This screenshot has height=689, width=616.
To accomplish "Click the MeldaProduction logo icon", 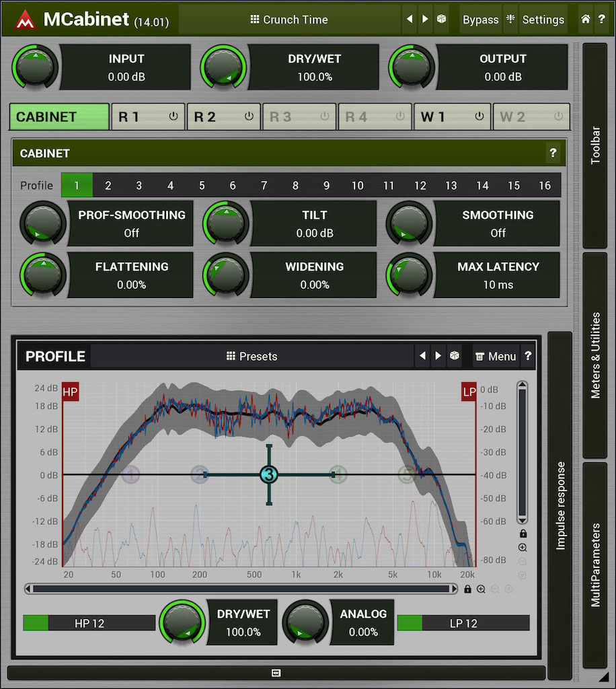I will [x=25, y=20].
